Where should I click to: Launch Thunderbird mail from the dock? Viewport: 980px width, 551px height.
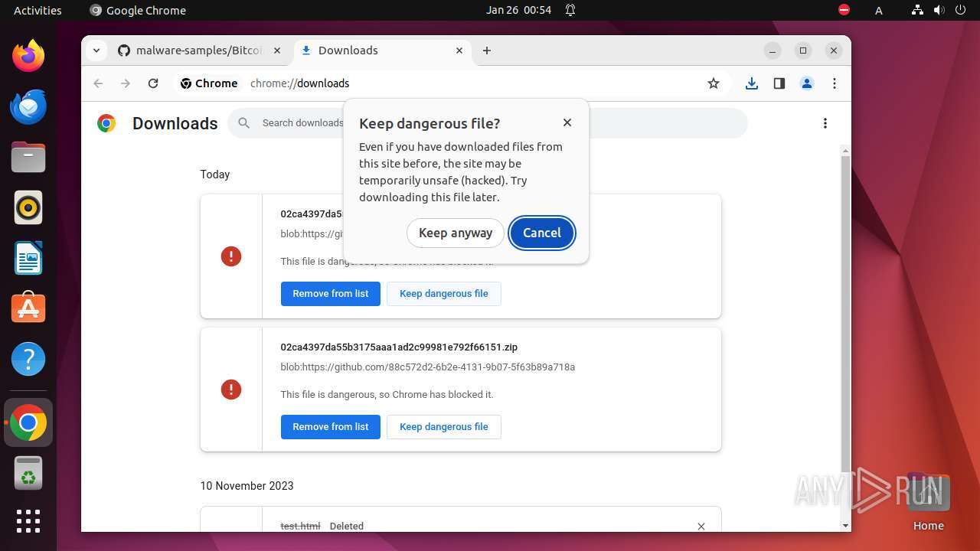[x=28, y=106]
